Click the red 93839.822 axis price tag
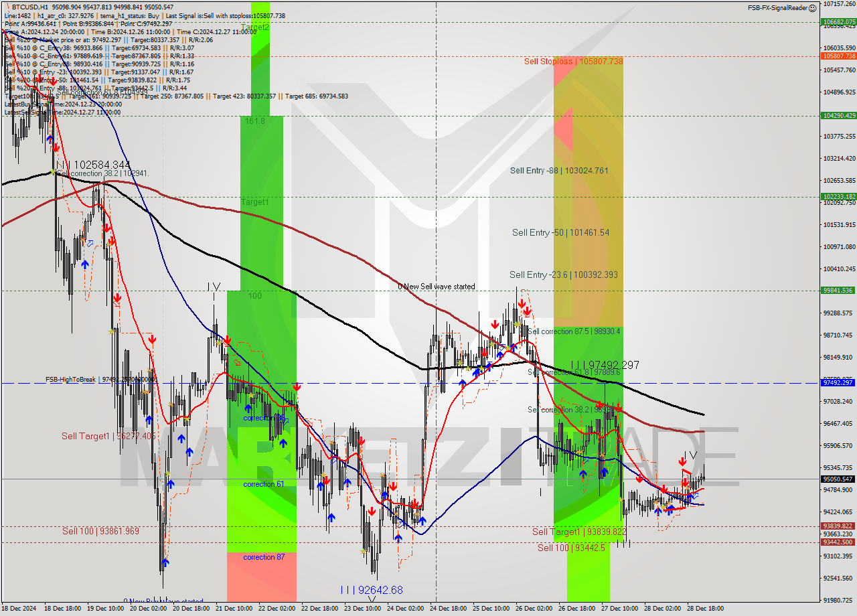The width and height of the screenshot is (857, 616). point(838,526)
